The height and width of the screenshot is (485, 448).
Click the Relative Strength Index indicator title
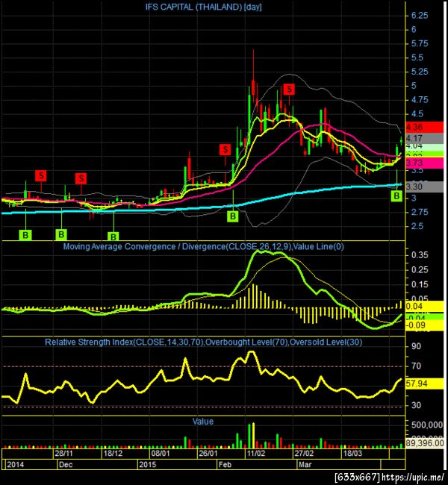pyautogui.click(x=203, y=342)
